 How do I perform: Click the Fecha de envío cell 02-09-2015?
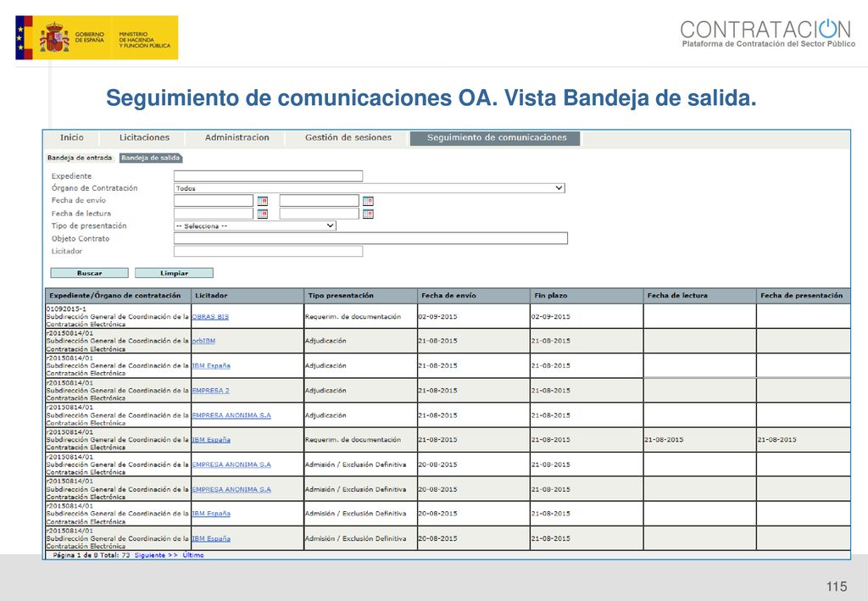click(473, 316)
